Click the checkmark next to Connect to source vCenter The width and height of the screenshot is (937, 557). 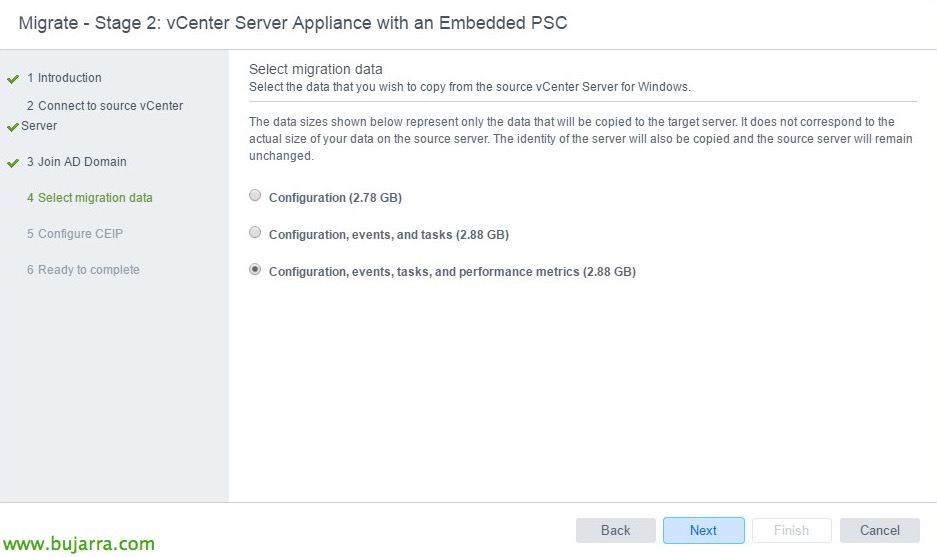click(12, 127)
